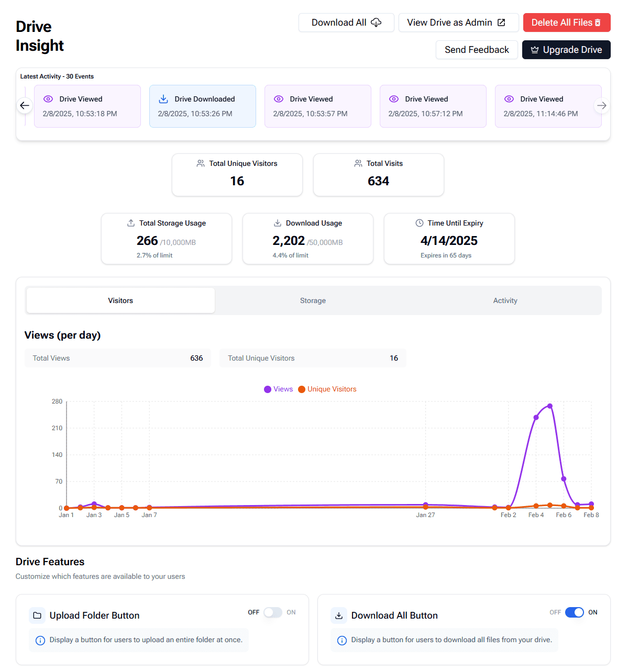Click the Total Views 636 stat row
Image resolution: width=628 pixels, height=672 pixels.
click(x=118, y=358)
